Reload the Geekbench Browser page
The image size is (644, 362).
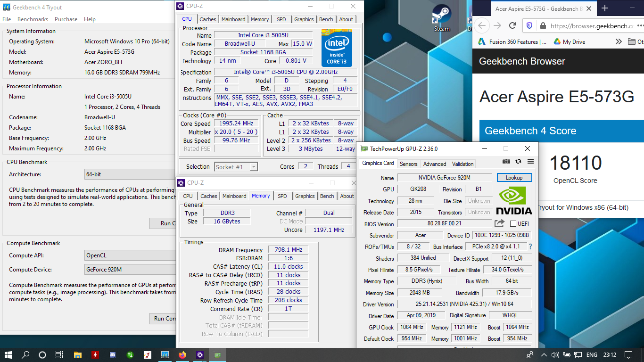click(513, 25)
